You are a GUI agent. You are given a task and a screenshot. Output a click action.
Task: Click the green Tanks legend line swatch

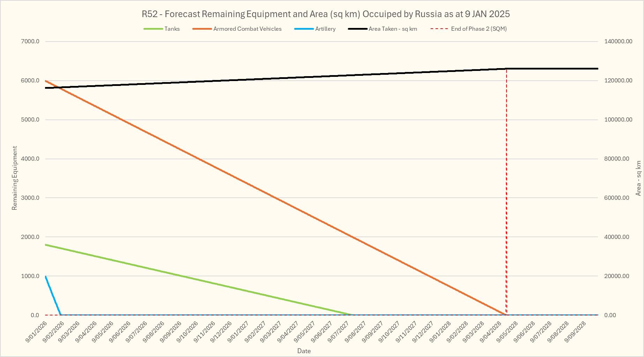[x=153, y=29]
